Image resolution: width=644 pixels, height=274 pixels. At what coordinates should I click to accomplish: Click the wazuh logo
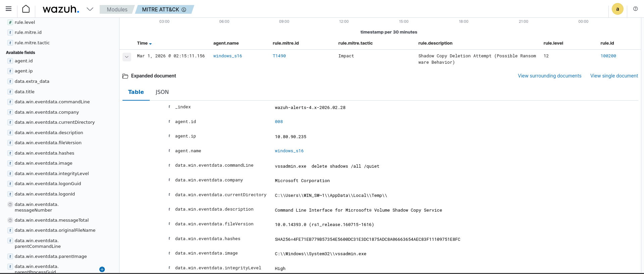pos(61,9)
